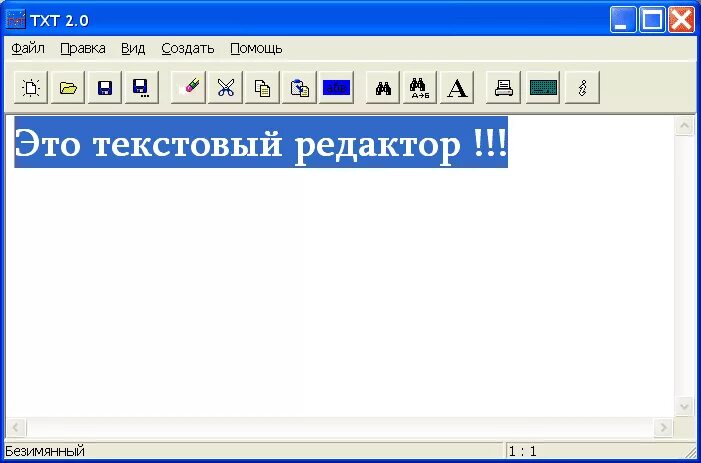This screenshot has width=701, height=463.
Task: Click the cursor position '1 : 1' in status bar
Action: (x=523, y=451)
